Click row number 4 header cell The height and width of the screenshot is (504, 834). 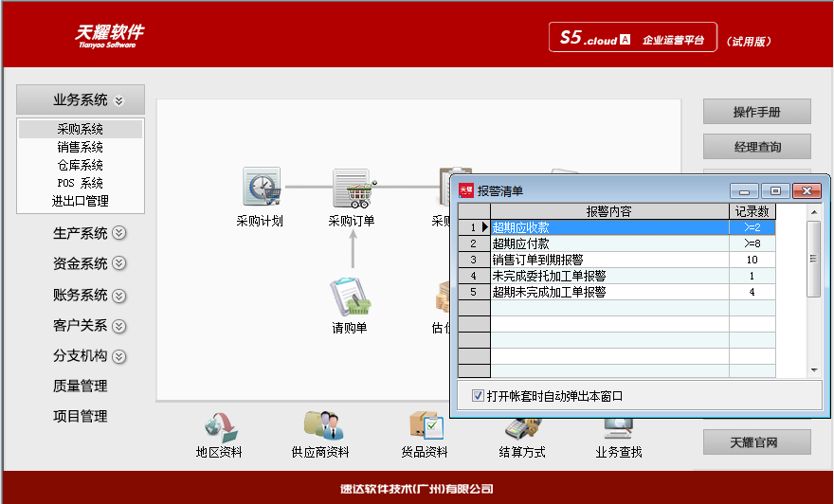click(474, 276)
